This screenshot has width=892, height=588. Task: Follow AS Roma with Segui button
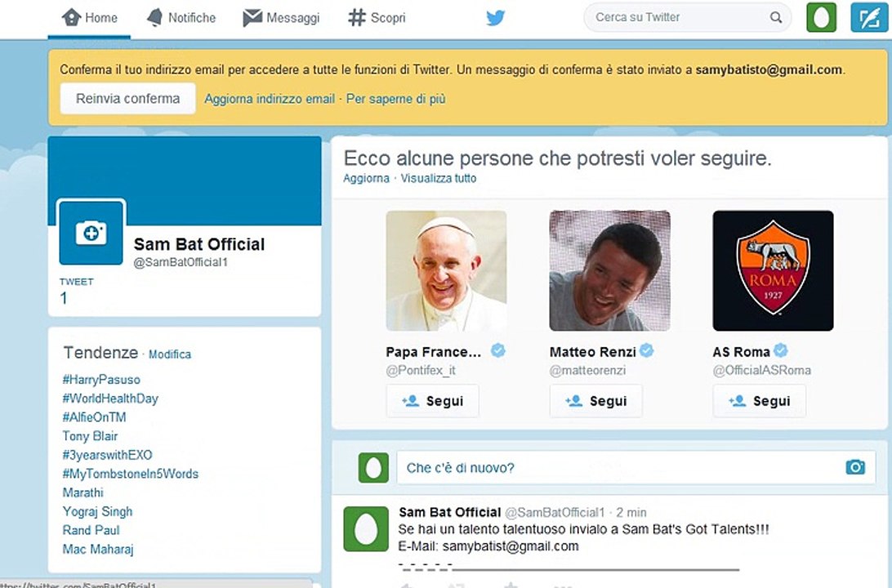click(759, 401)
